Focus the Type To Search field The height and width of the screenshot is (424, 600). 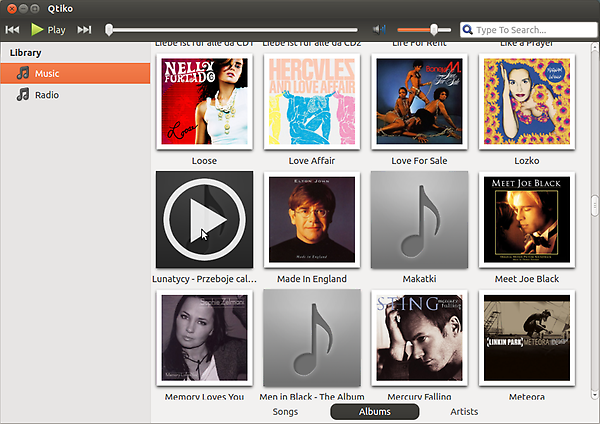pyautogui.click(x=528, y=29)
